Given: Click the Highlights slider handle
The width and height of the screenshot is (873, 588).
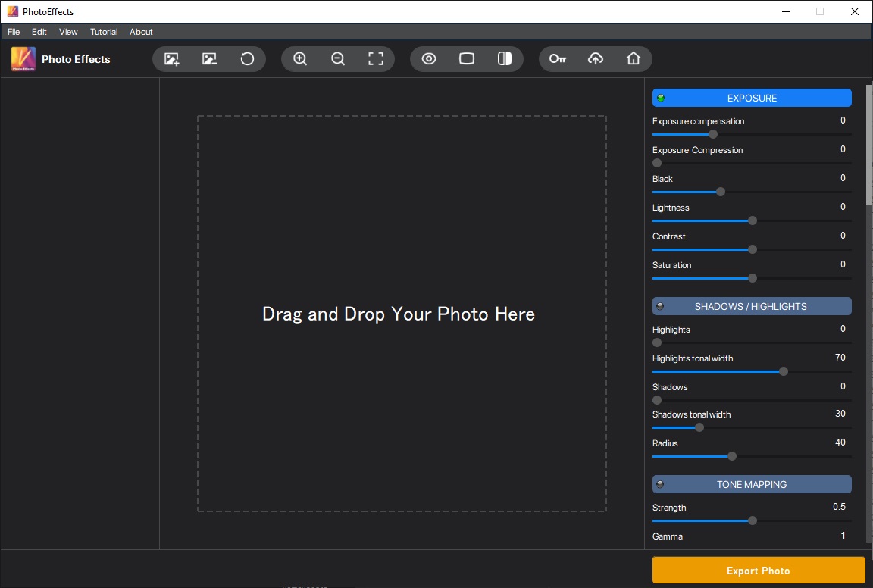Looking at the screenshot, I should (657, 342).
